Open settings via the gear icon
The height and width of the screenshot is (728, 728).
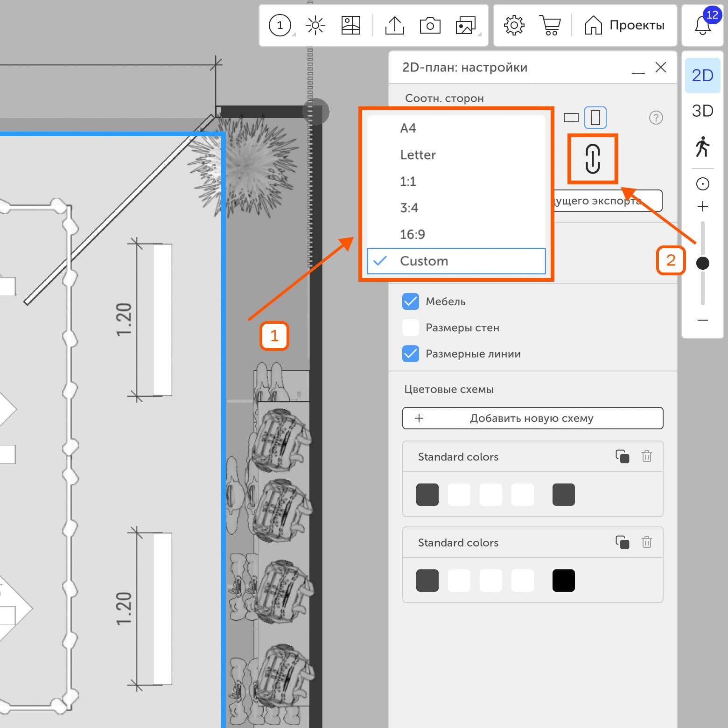514,25
